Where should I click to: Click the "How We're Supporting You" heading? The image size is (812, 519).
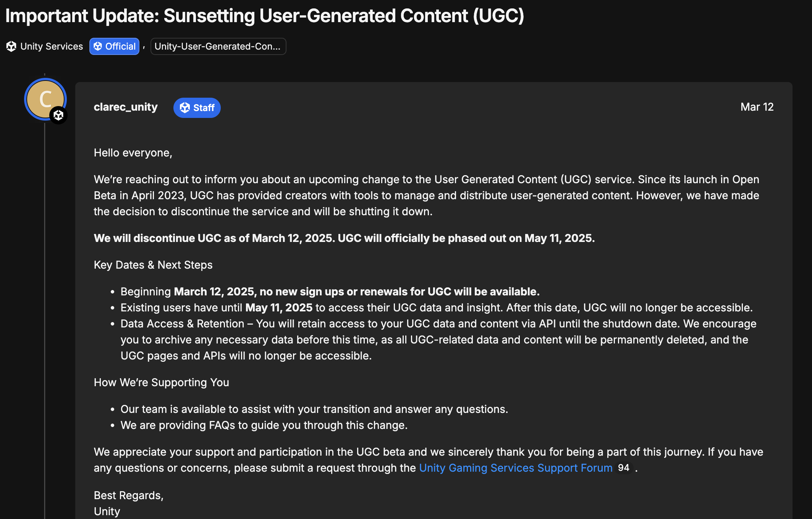pos(161,382)
